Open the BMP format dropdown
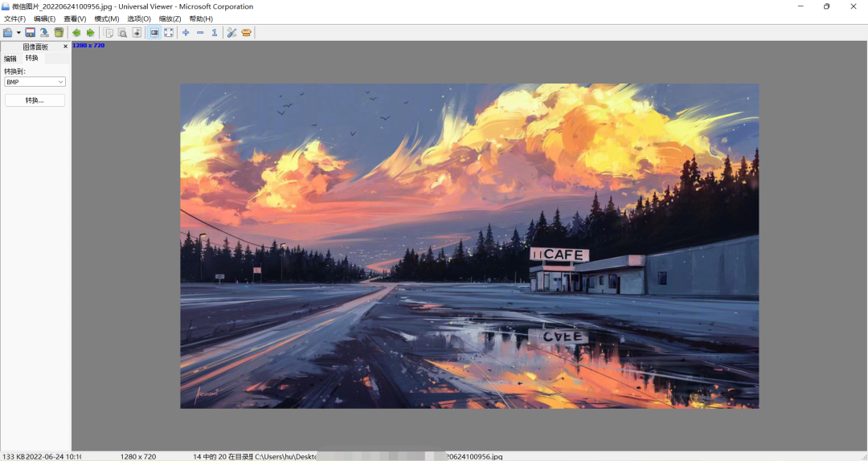This screenshot has height=461, width=868. pyautogui.click(x=35, y=82)
